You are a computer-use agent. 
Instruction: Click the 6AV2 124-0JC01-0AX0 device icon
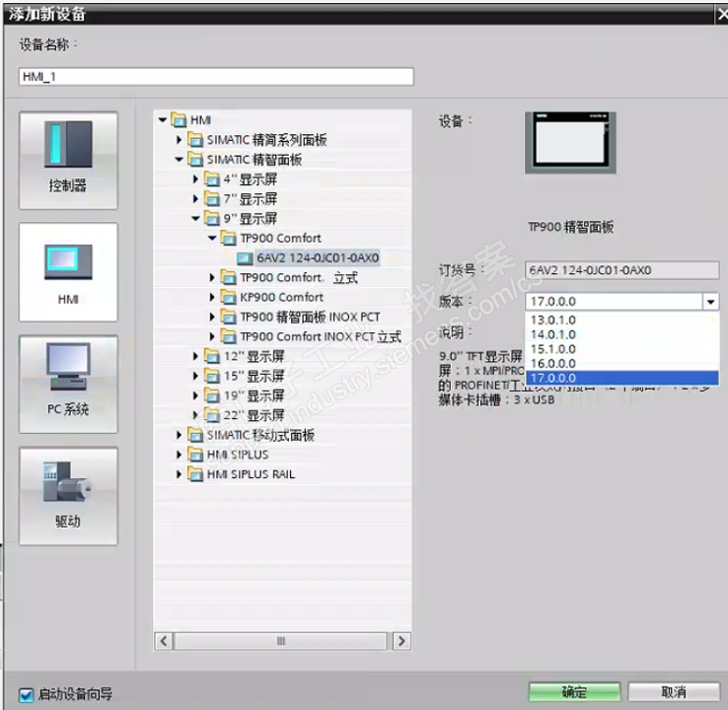click(x=245, y=258)
